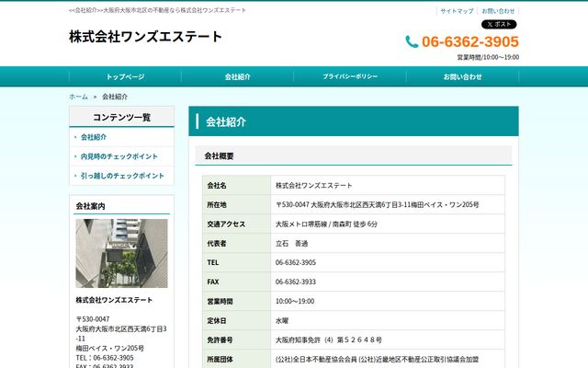Image resolution: width=588 pixels, height=368 pixels.
Task: Click license number 大阪府知事免許 text
Action: 329,339
